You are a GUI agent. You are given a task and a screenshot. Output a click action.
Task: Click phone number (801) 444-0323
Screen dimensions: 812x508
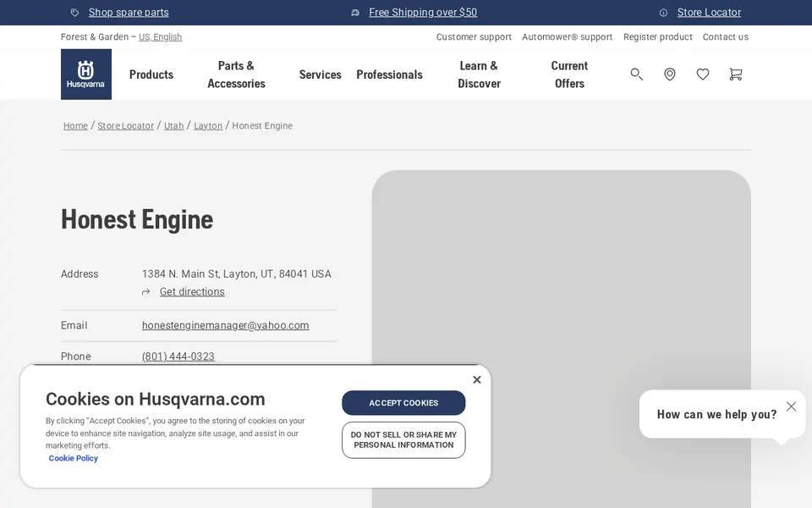tap(178, 356)
